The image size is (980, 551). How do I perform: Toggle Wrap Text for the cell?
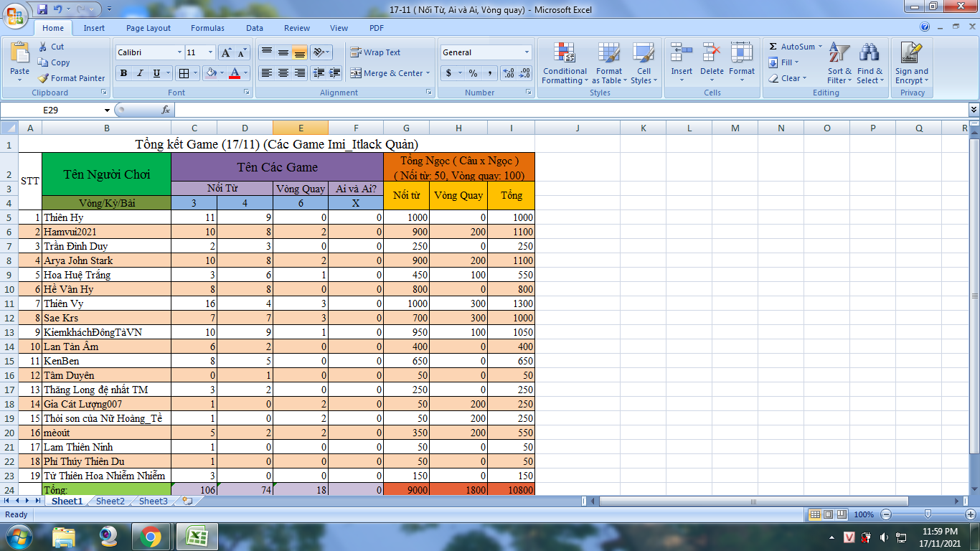pyautogui.click(x=375, y=52)
